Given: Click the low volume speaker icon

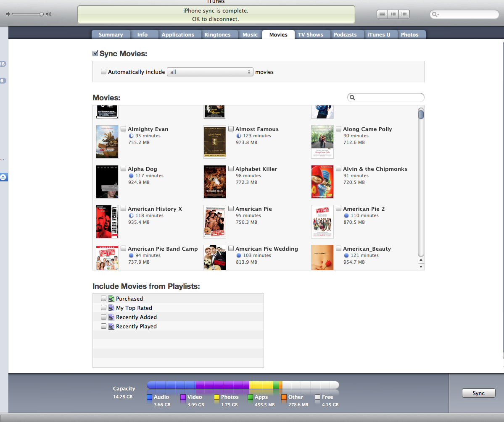Looking at the screenshot, I should point(8,14).
